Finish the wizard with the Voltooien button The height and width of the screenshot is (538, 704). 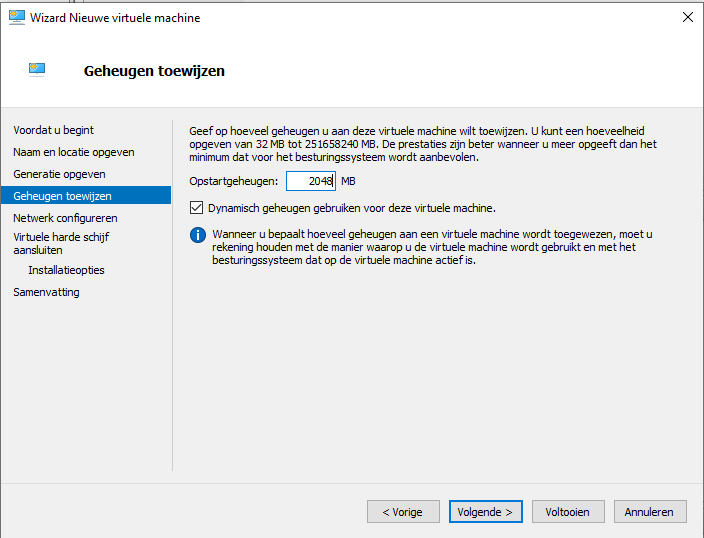(568, 512)
